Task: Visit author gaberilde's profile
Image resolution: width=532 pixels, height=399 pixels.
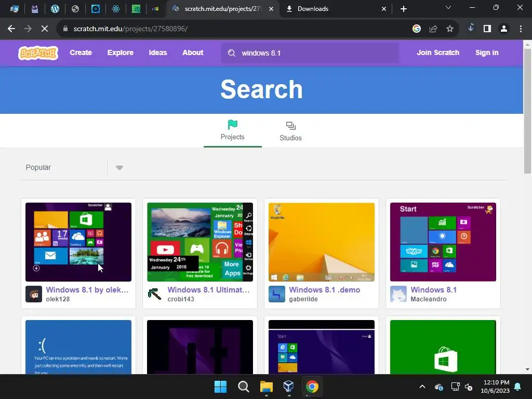Action: point(303,299)
